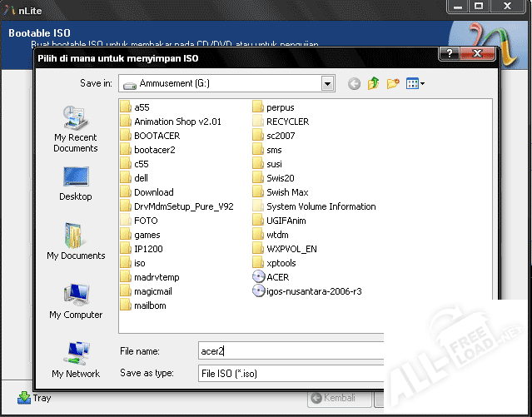Select the BOOTACER folder
The image size is (532, 417).
point(155,136)
